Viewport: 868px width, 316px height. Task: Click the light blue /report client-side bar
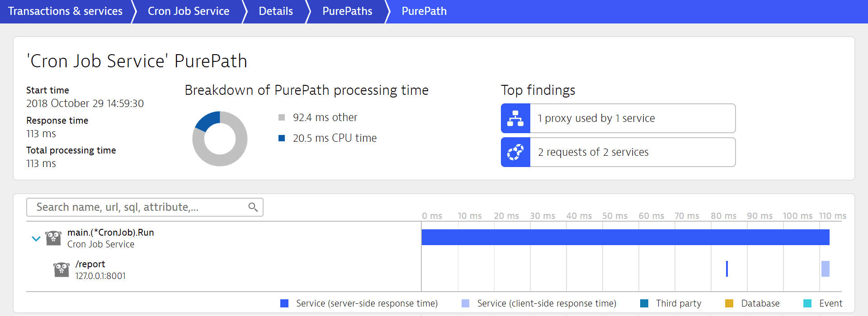tap(826, 269)
